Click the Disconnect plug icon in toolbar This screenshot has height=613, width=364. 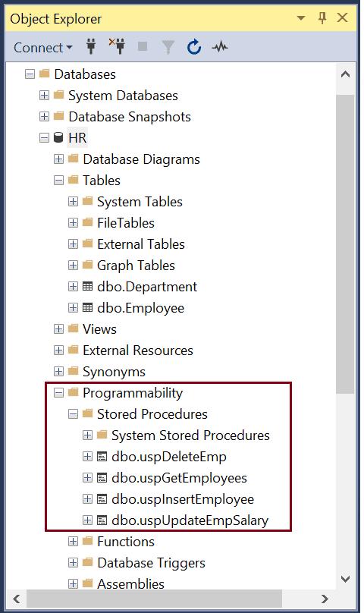point(117,46)
